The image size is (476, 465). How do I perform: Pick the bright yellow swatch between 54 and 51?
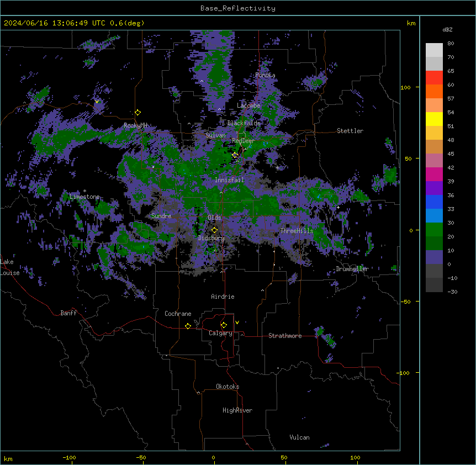434,119
